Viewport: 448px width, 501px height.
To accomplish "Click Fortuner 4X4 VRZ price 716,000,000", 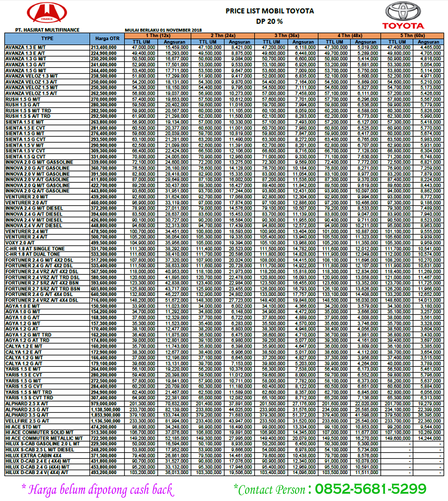I will [103, 300].
